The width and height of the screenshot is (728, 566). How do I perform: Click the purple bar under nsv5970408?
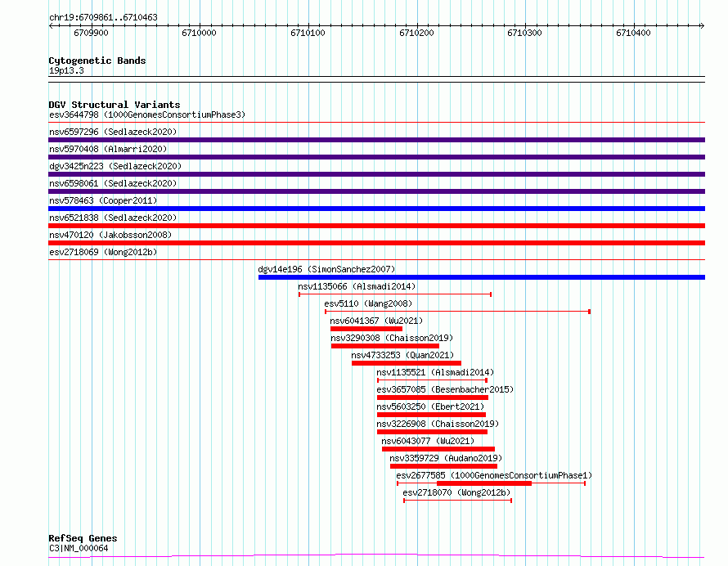pos(376,157)
